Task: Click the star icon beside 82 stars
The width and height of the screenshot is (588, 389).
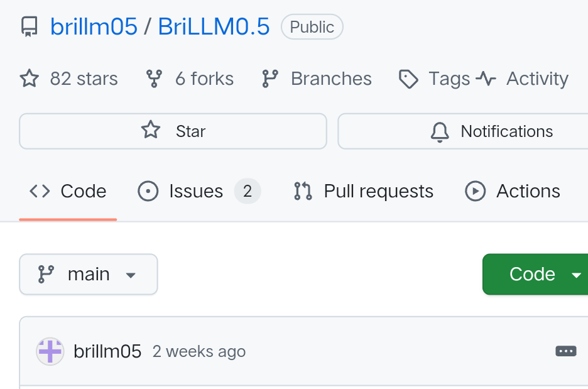Action: point(30,79)
